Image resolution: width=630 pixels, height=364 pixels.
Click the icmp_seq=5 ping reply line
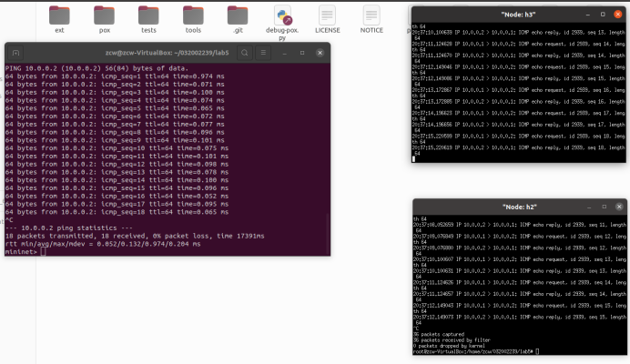click(115, 108)
